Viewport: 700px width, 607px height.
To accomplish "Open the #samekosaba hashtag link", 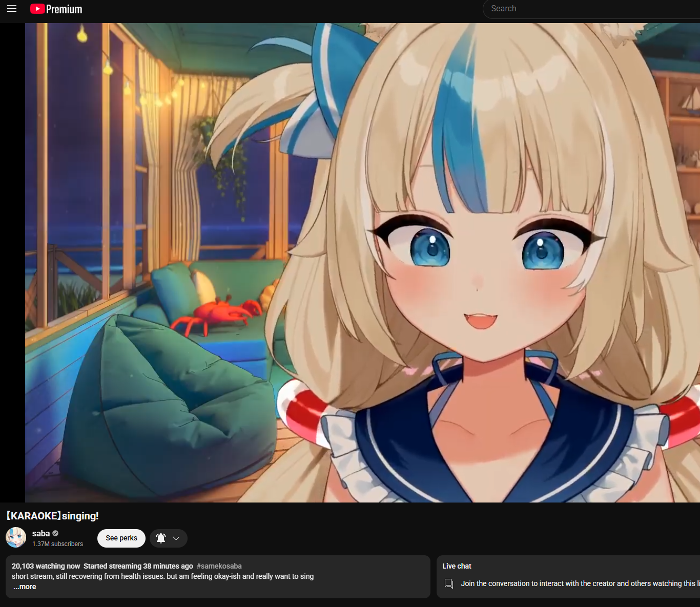I will 219,566.
